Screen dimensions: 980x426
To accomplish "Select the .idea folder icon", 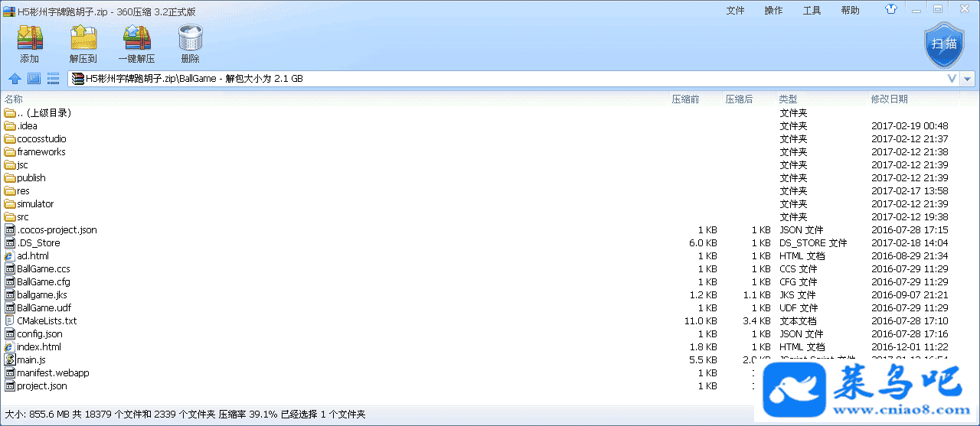I will pyautogui.click(x=10, y=126).
